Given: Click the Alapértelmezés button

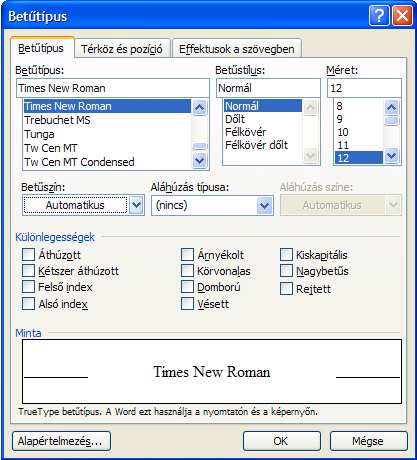Looking at the screenshot, I should 61,441.
